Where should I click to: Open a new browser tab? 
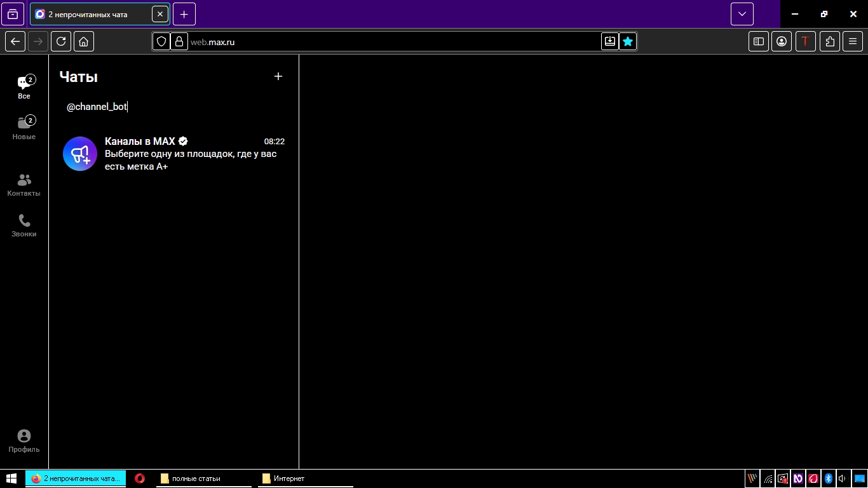tap(184, 14)
